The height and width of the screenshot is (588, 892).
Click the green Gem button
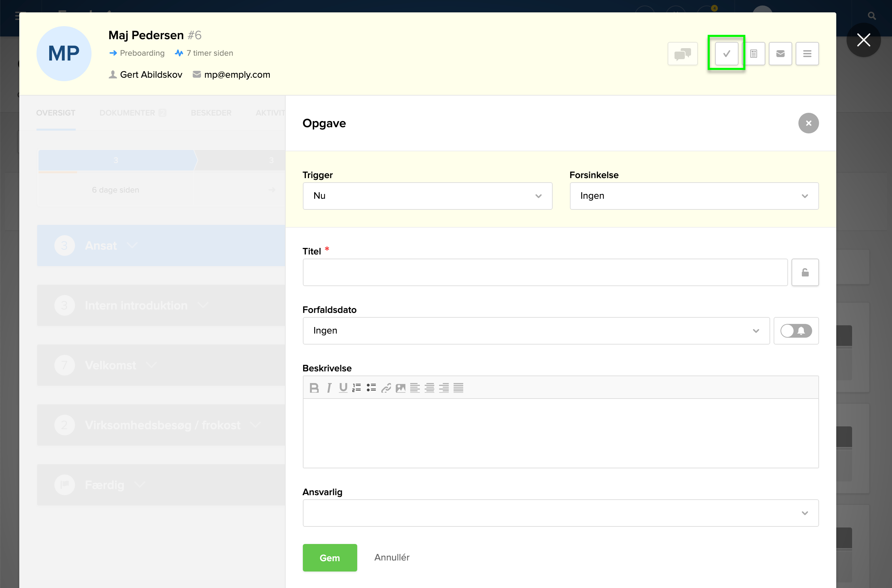[329, 557]
